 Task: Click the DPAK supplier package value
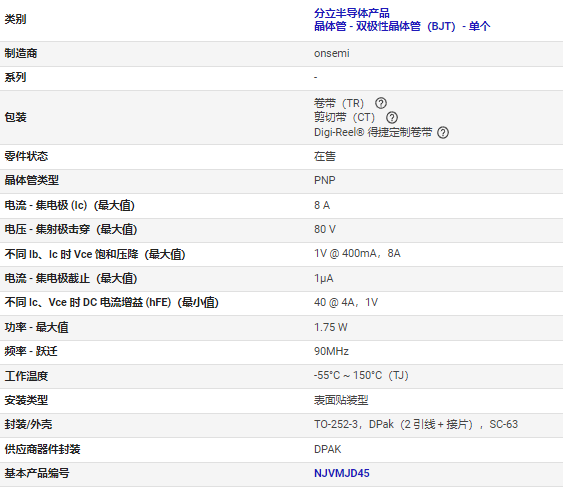tap(327, 449)
